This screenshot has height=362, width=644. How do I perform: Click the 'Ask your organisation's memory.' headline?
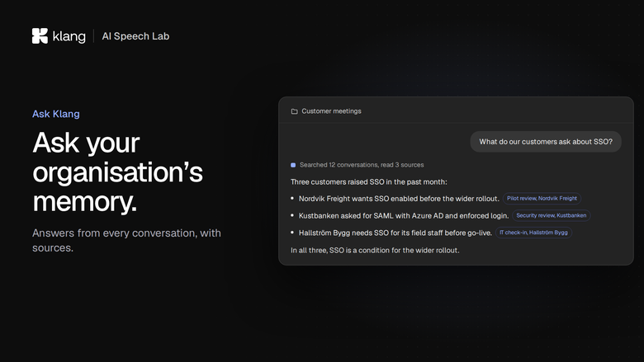coord(117,172)
